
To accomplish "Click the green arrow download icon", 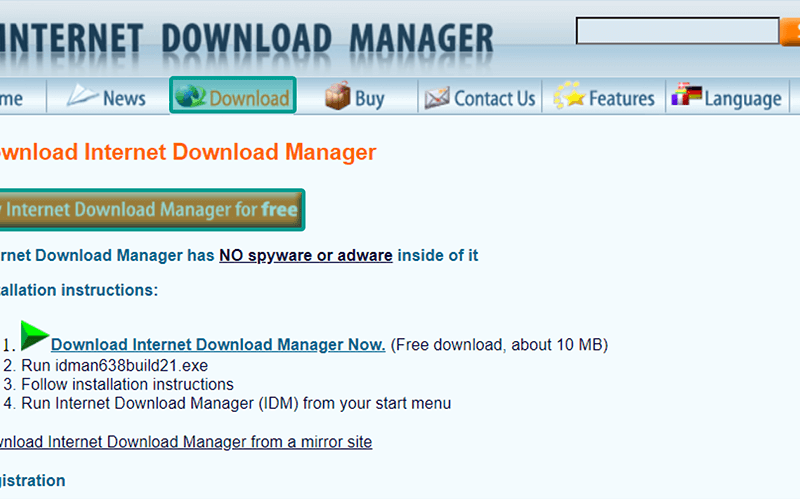I will point(35,335).
